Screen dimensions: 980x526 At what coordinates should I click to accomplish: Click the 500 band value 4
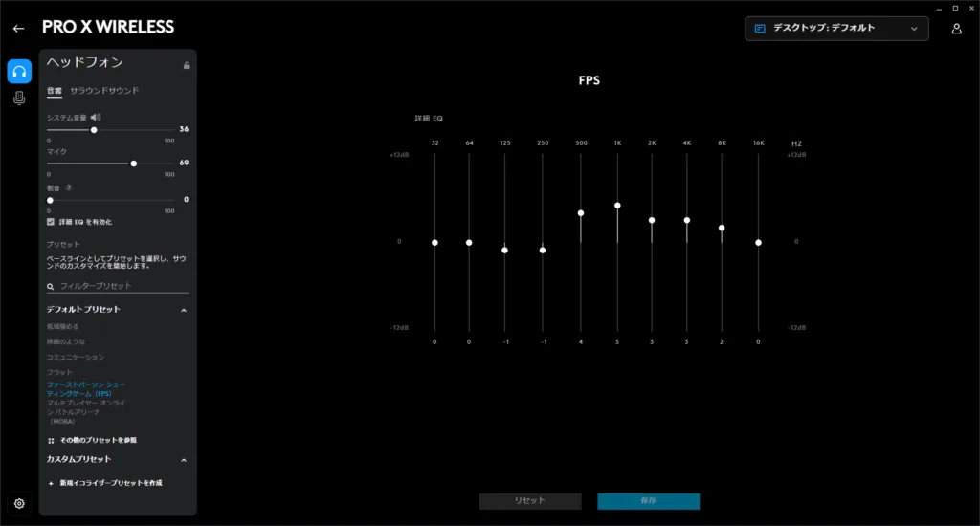tap(581, 342)
